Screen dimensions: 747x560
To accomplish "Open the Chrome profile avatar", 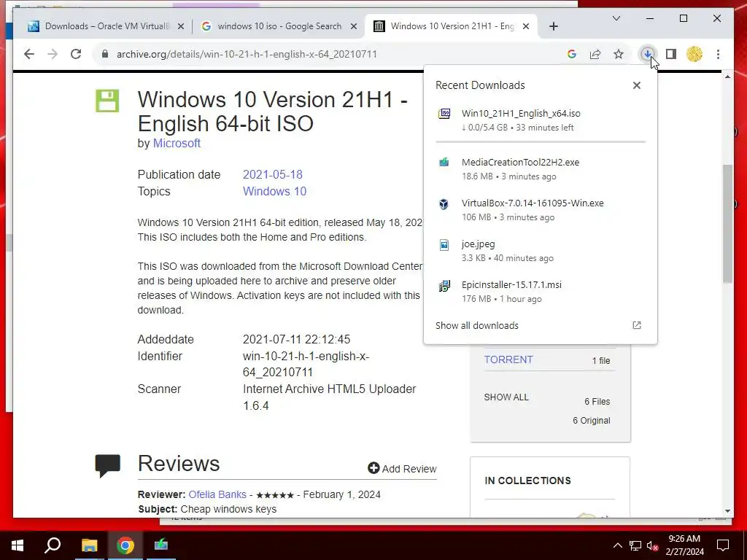I will pos(694,54).
